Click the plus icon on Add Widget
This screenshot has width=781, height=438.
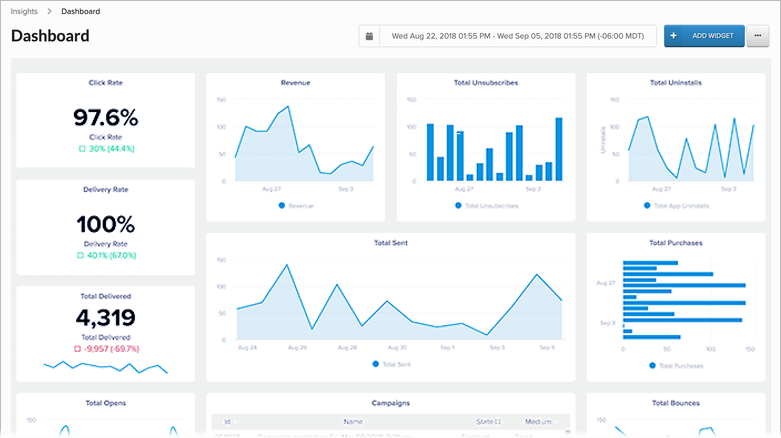673,36
